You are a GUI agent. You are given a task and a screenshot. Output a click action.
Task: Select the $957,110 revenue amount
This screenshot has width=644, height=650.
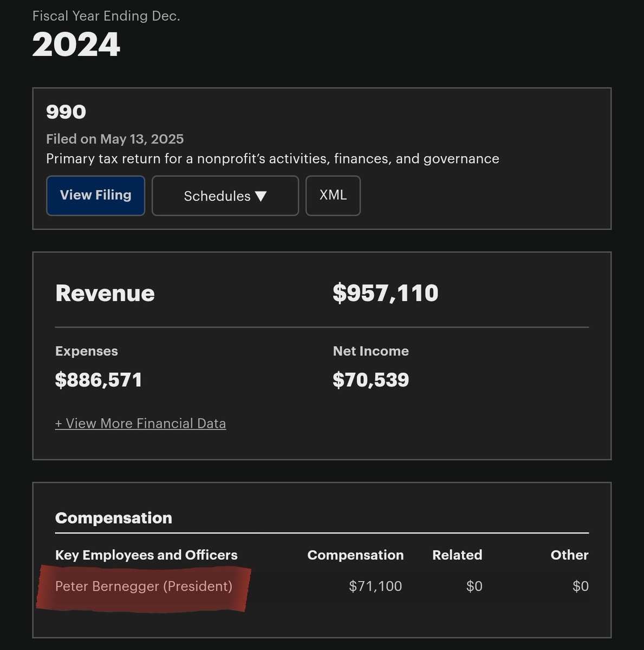click(385, 293)
